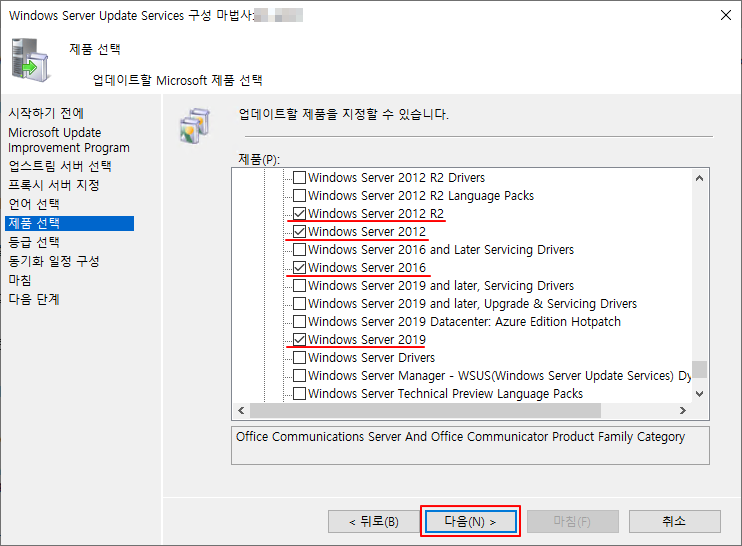Click the server wizard icon in header

(x=29, y=60)
